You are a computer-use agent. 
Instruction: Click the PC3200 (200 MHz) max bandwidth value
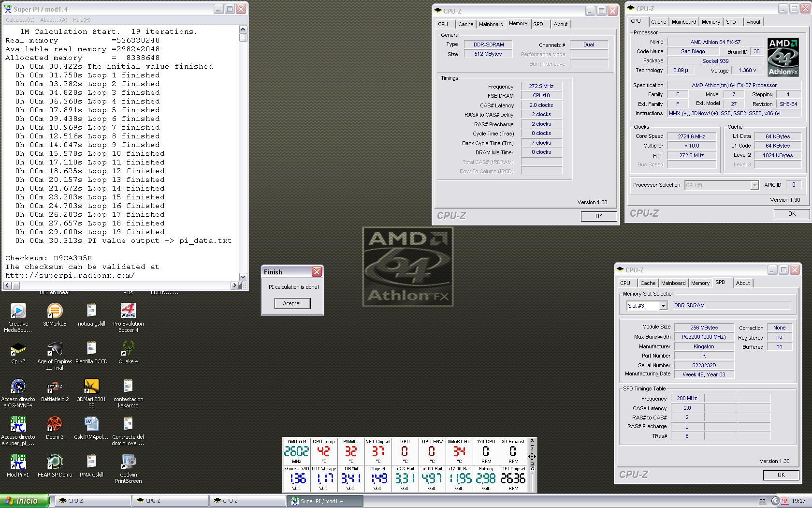[704, 337]
